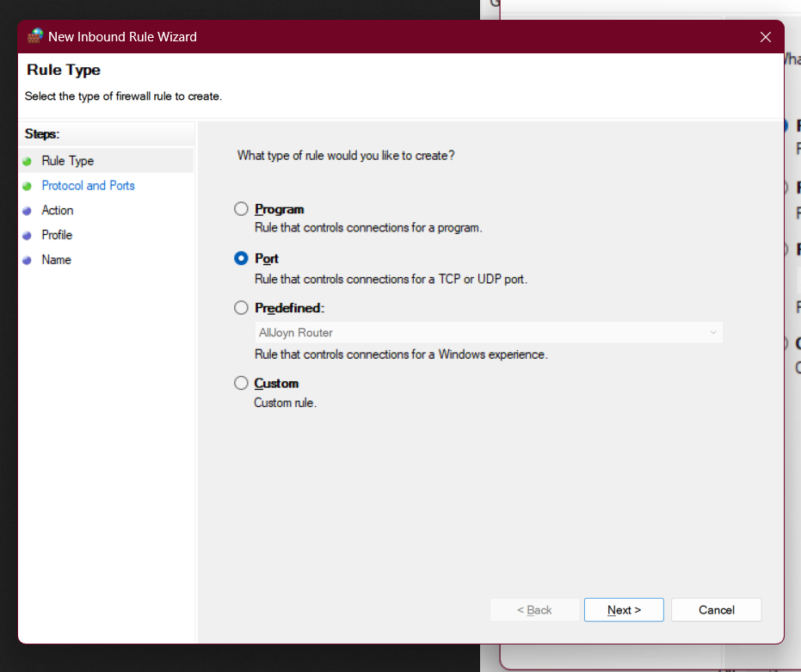The image size is (801, 672).
Task: Click the green bullet beside Rule Type
Action: tap(28, 162)
